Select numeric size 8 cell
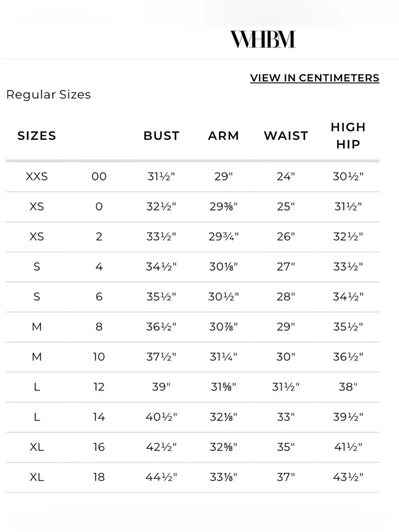The image size is (399, 532). pos(99,327)
